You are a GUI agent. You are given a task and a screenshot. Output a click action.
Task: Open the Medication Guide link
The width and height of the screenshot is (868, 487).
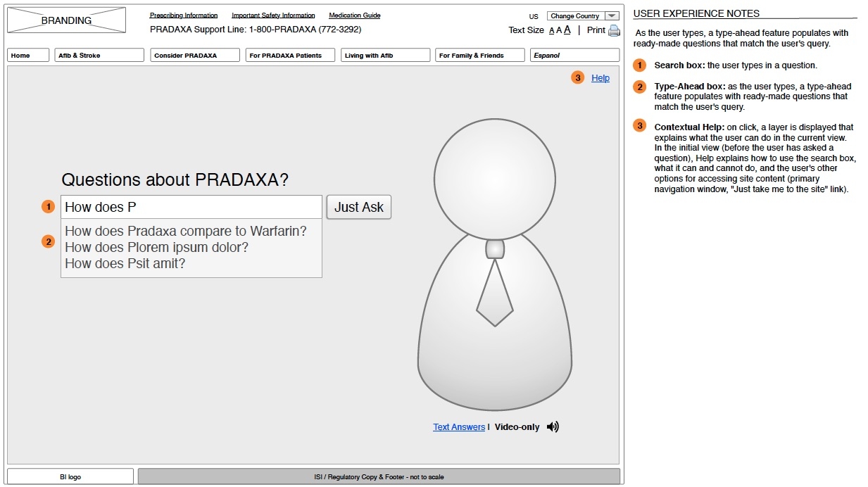(355, 15)
